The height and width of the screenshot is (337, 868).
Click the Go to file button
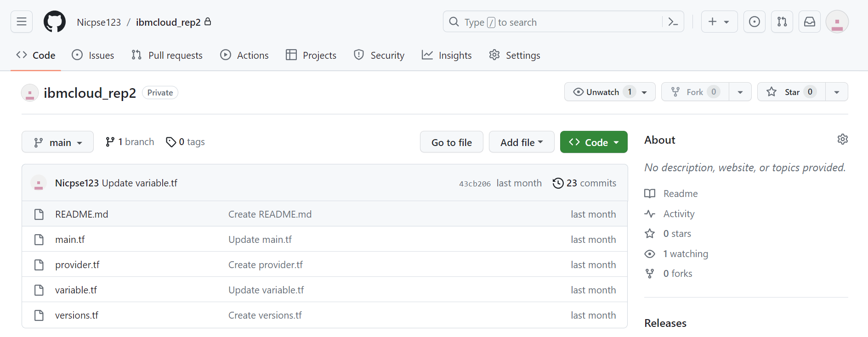(451, 142)
